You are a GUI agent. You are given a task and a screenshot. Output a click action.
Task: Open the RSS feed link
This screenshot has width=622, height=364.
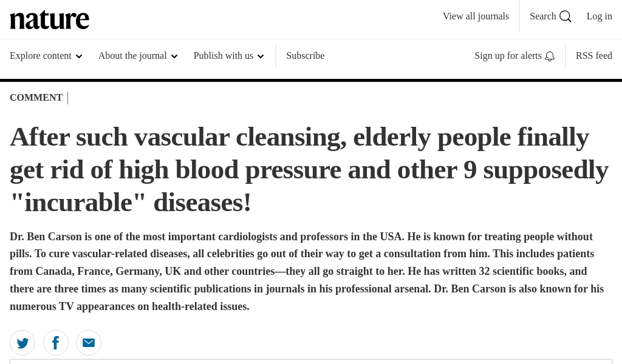(x=594, y=56)
